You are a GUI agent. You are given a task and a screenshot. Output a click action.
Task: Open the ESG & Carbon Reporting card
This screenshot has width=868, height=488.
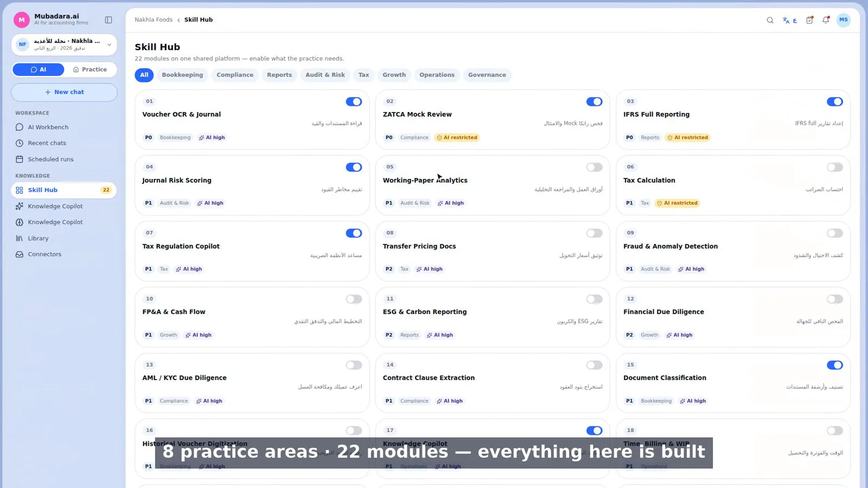493,317
